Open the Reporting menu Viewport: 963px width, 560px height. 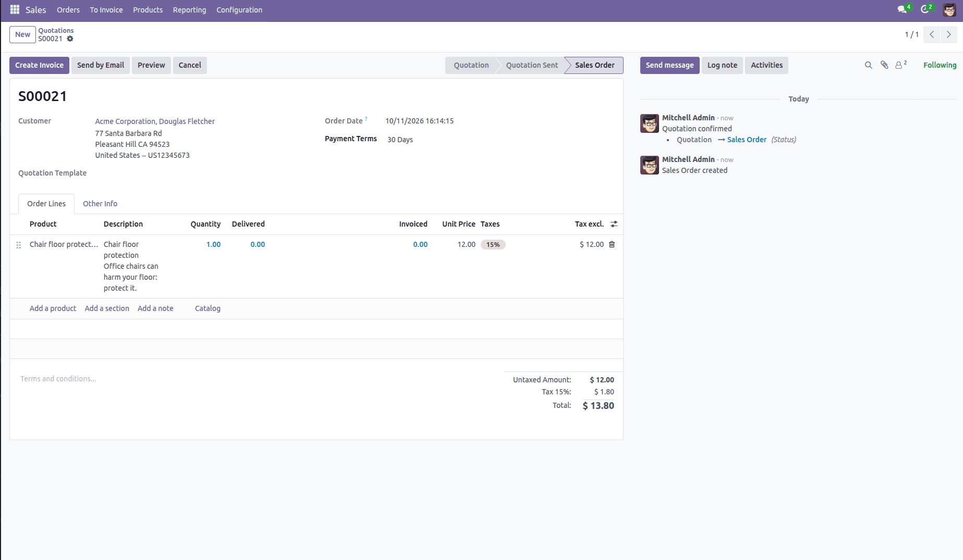pyautogui.click(x=189, y=10)
